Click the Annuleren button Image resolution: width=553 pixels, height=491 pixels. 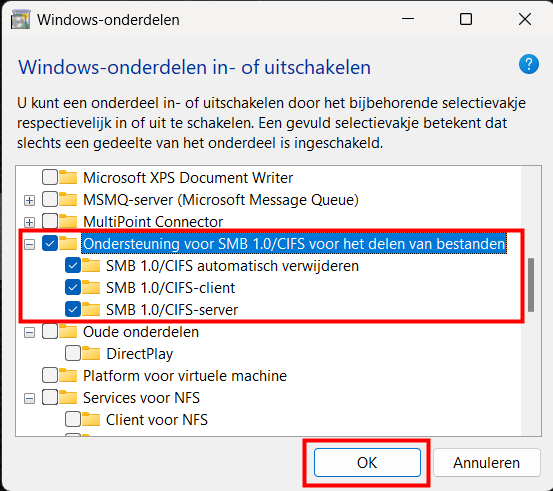[487, 462]
